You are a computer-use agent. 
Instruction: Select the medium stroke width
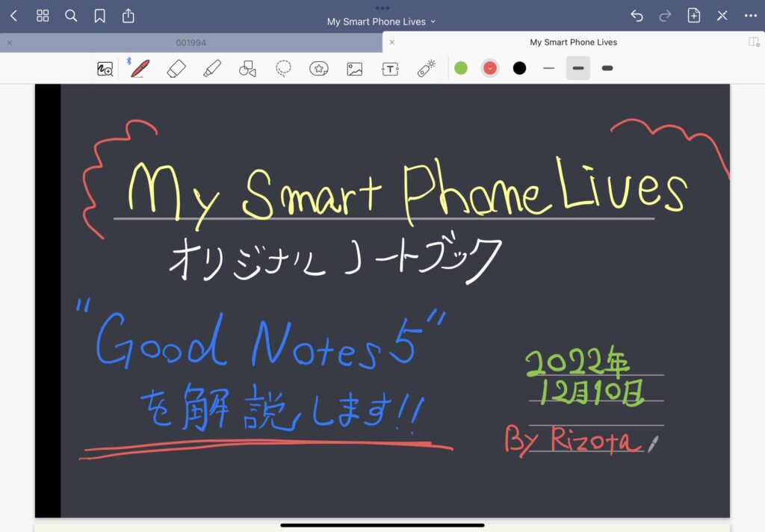pyautogui.click(x=578, y=68)
